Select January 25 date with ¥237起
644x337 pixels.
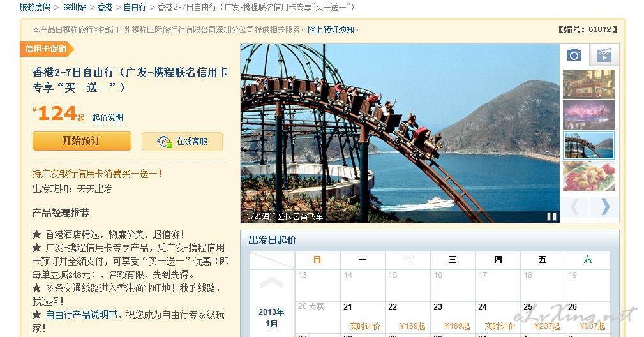(x=543, y=317)
